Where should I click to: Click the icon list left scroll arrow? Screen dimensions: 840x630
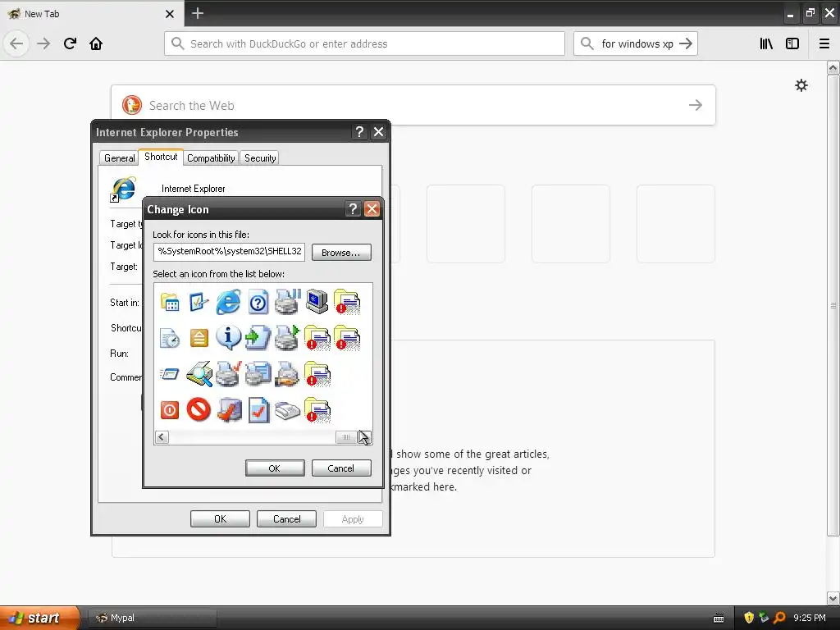(162, 437)
